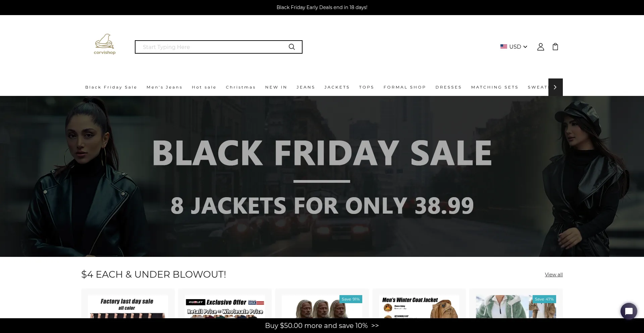The width and height of the screenshot is (644, 333).
Task: Click the search magnifier icon
Action: (292, 47)
